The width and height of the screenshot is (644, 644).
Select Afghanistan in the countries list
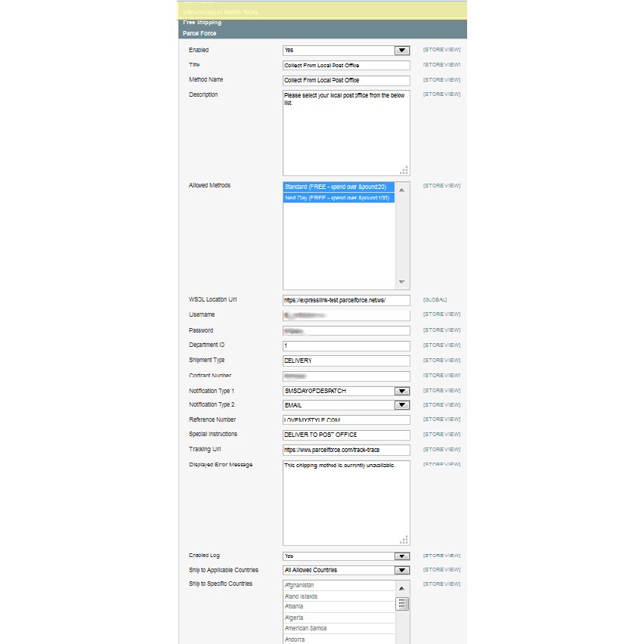point(339,585)
